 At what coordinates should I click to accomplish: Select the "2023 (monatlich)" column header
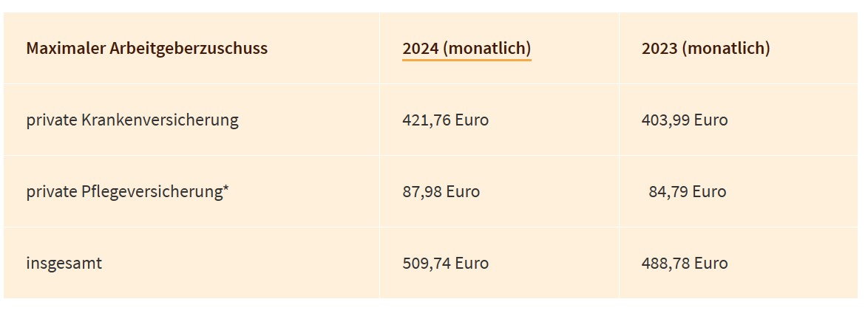(705, 49)
